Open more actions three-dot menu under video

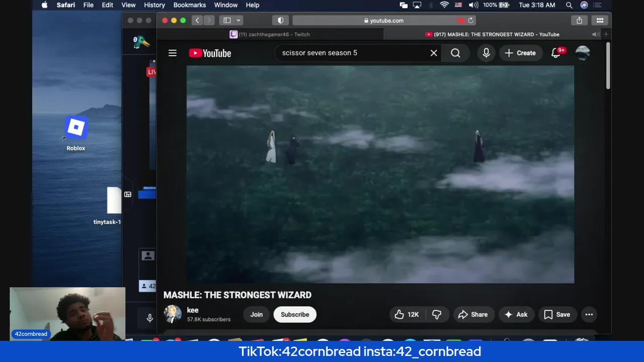(589, 314)
